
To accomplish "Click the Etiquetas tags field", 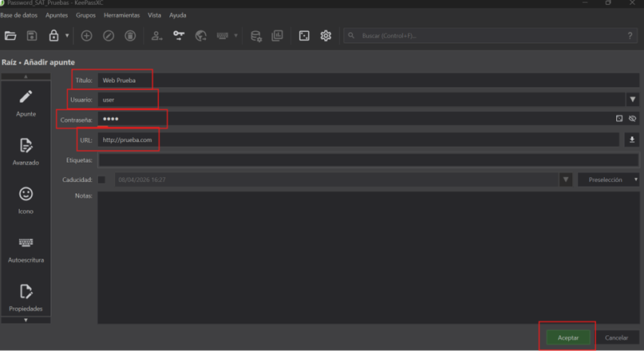I will click(368, 160).
